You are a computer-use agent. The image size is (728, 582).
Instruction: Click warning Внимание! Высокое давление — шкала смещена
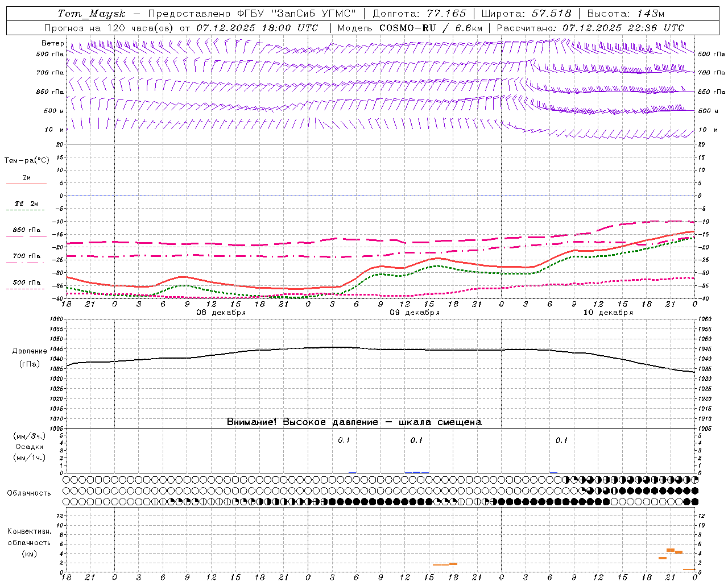[354, 422]
